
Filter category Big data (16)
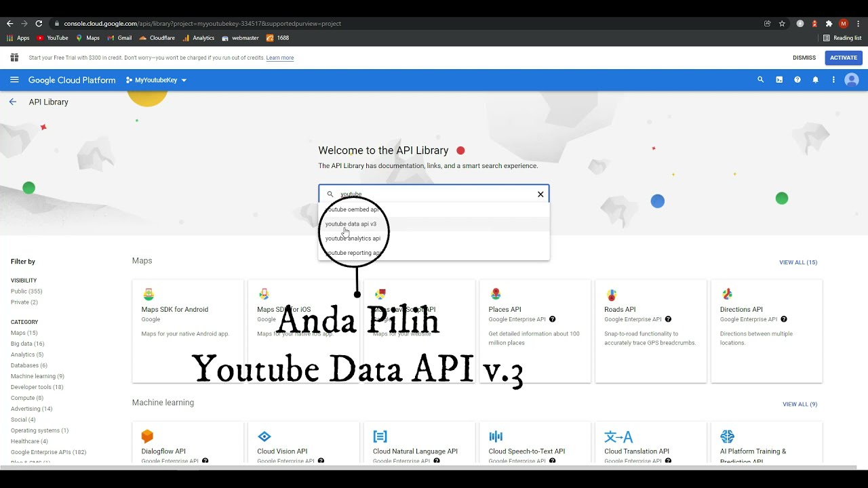(x=28, y=344)
